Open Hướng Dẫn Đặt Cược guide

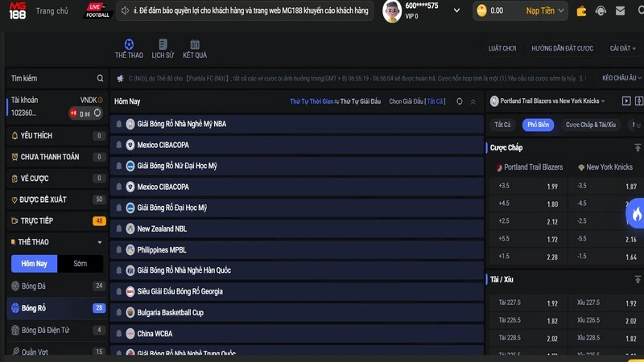click(562, 48)
